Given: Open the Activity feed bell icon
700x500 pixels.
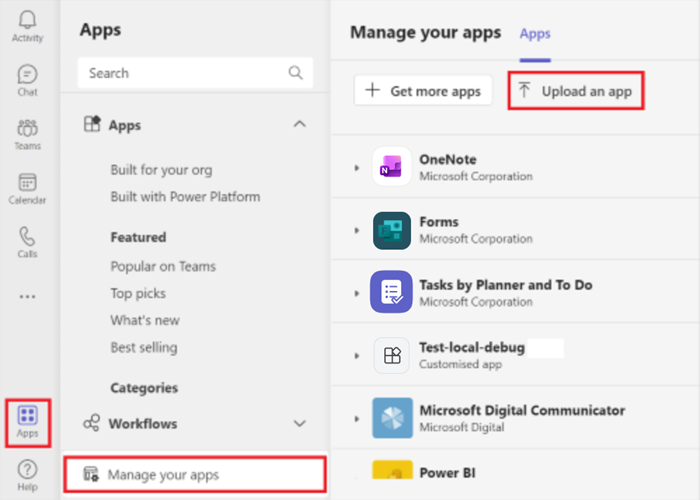Looking at the screenshot, I should coord(27,26).
